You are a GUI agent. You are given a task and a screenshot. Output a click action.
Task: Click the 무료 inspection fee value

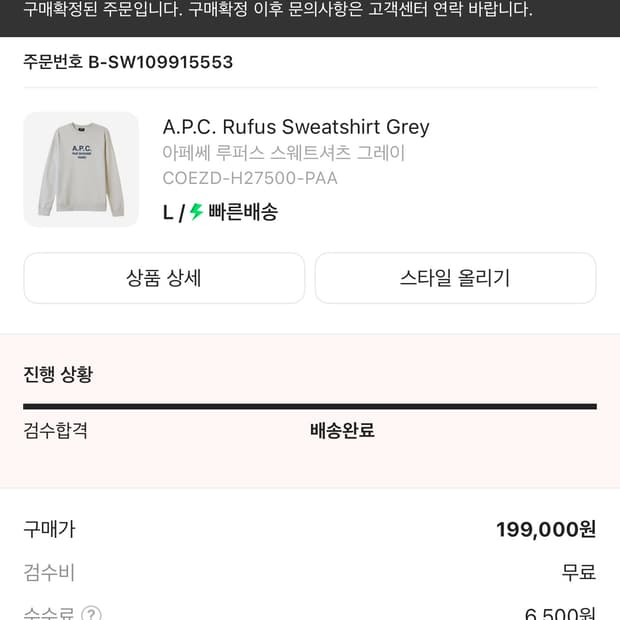579,573
